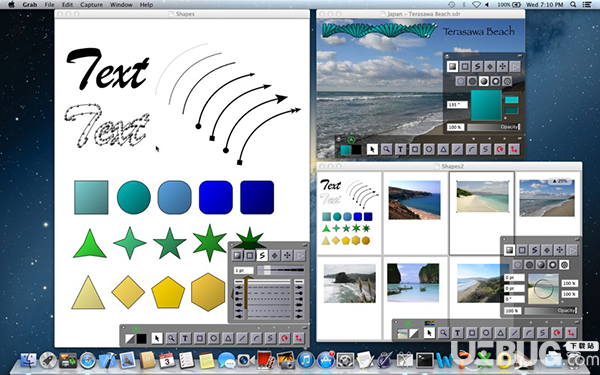Open the File menu
This screenshot has width=600, height=375.
[x=49, y=5]
